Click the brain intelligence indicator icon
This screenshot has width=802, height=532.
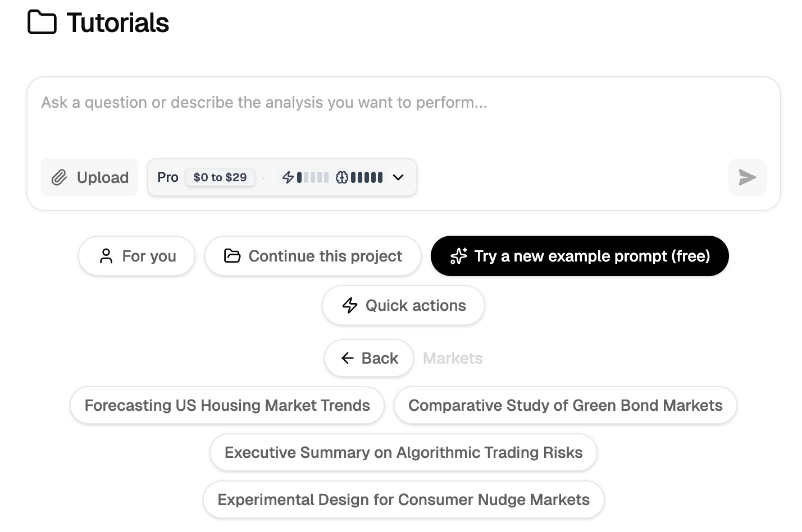341,177
